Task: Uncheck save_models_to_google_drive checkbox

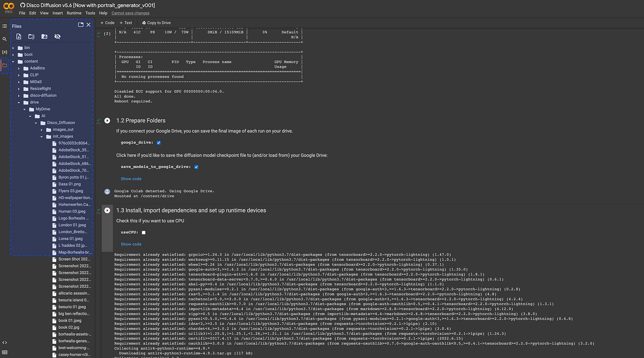Action: tap(196, 167)
